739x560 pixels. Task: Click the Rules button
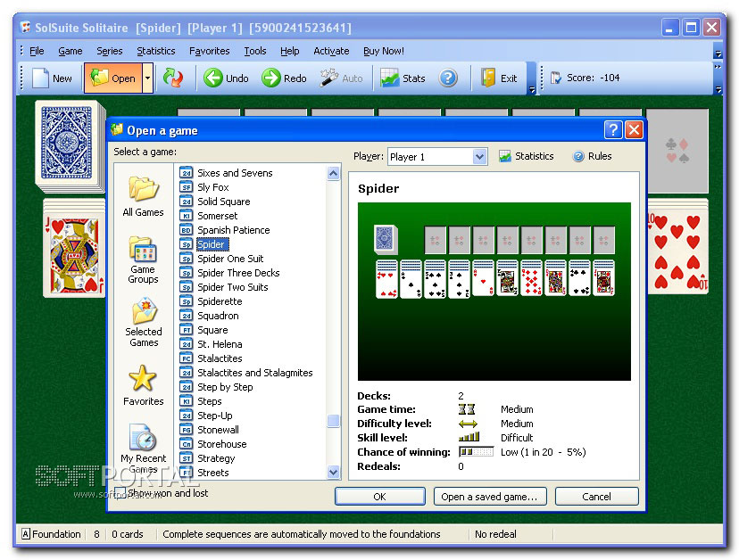click(x=592, y=156)
